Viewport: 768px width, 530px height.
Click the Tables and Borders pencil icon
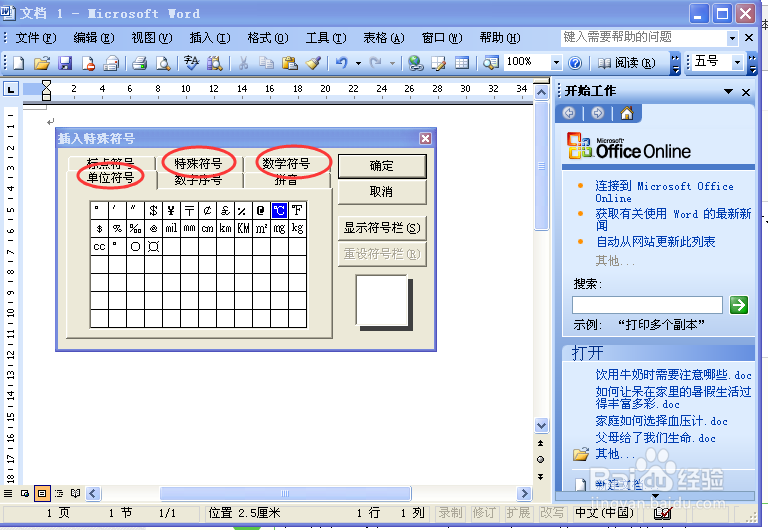pyautogui.click(x=438, y=63)
